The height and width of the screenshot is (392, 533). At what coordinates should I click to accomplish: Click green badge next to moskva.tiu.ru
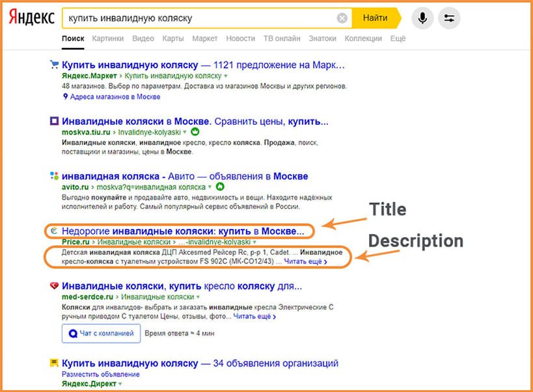(x=195, y=131)
